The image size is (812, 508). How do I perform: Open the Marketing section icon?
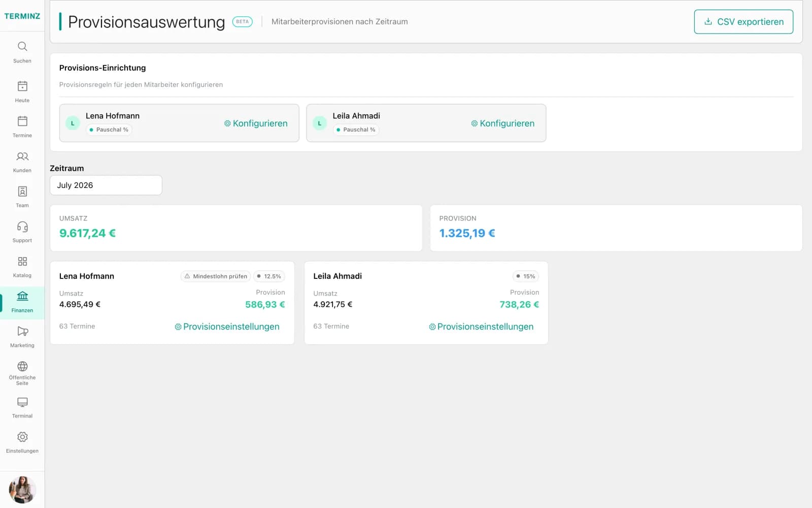[22, 331]
